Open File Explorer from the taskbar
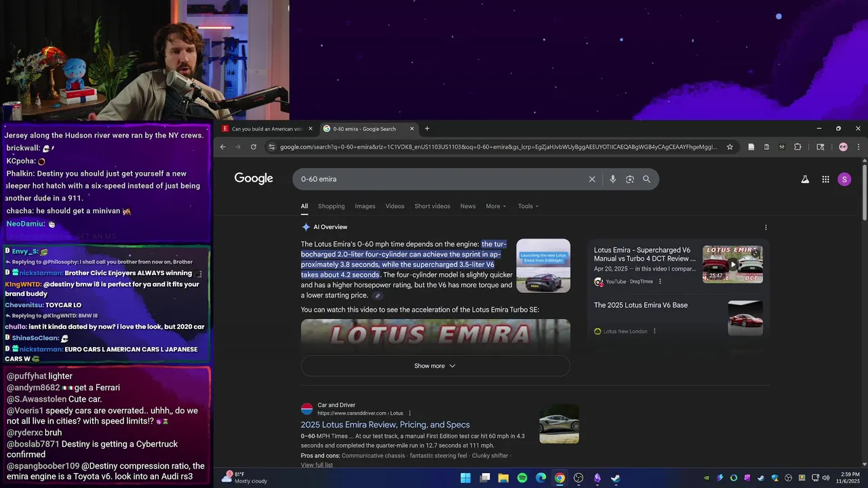 pyautogui.click(x=503, y=478)
